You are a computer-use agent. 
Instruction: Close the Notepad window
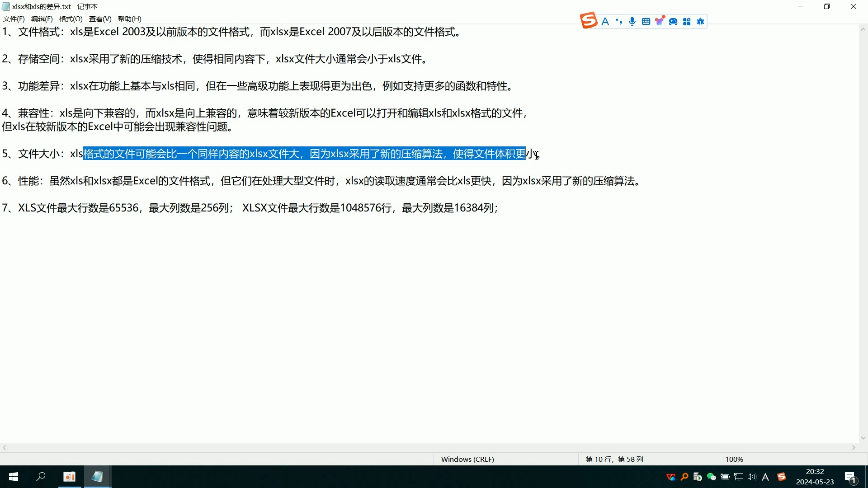(854, 6)
